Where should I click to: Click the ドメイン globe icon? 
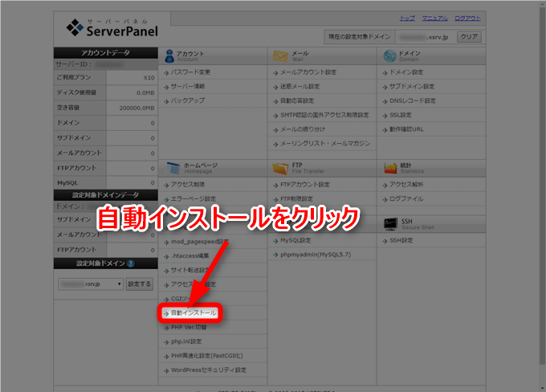pyautogui.click(x=389, y=56)
